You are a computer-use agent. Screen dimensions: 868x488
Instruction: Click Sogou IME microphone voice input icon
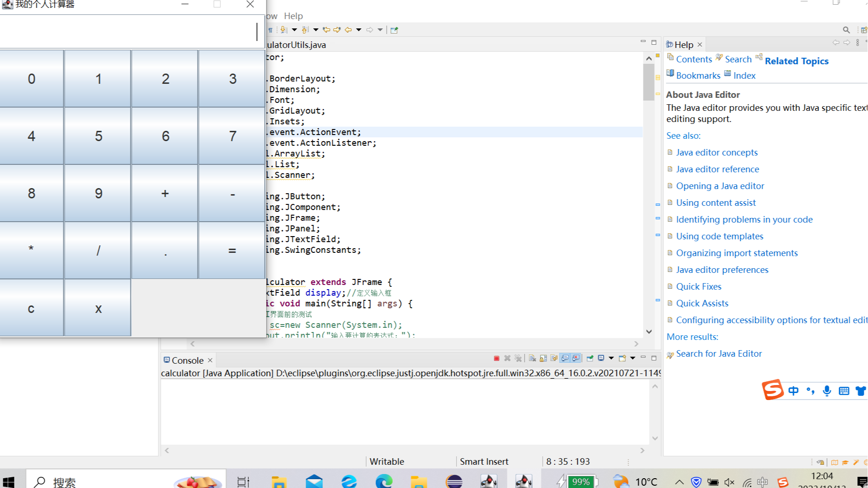tap(827, 391)
